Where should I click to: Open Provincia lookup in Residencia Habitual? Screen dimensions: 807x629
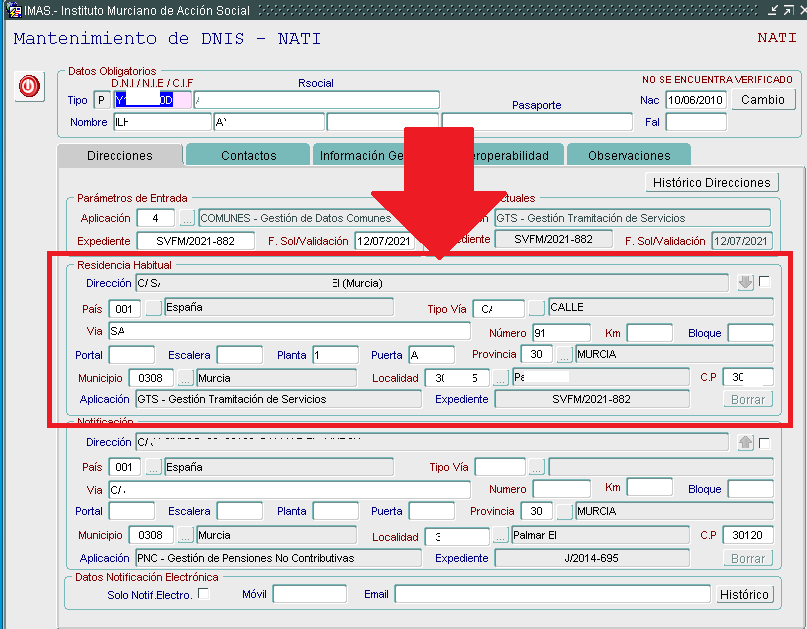point(564,355)
